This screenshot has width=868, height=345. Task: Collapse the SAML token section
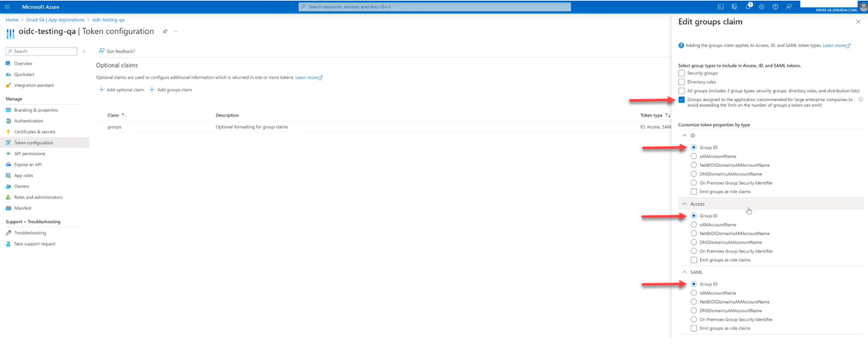click(684, 273)
